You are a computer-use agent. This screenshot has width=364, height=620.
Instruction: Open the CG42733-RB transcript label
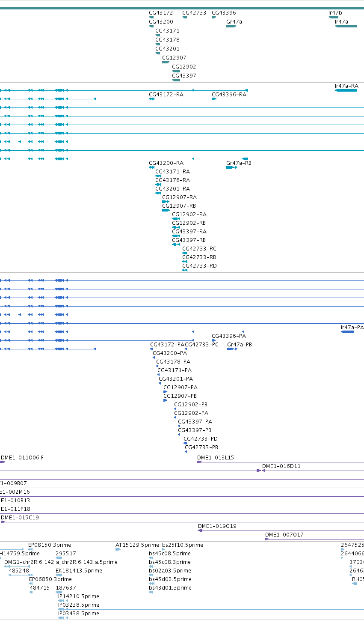(x=199, y=257)
